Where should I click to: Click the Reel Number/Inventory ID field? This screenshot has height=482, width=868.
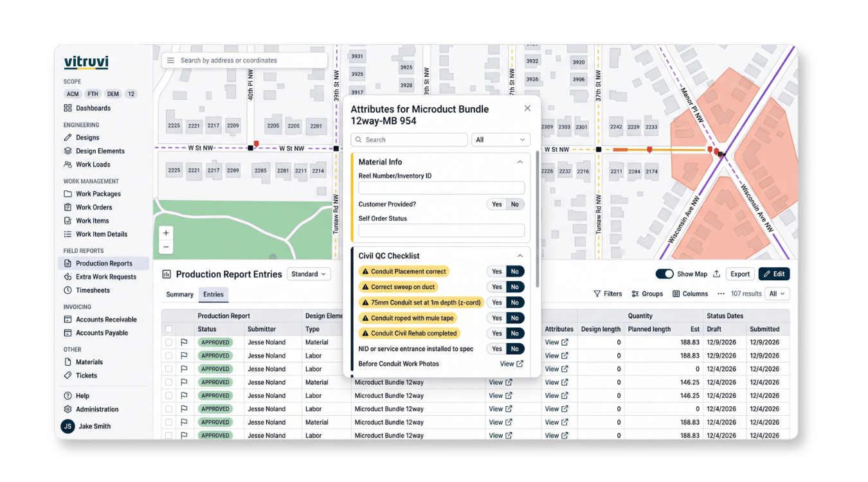coord(441,188)
